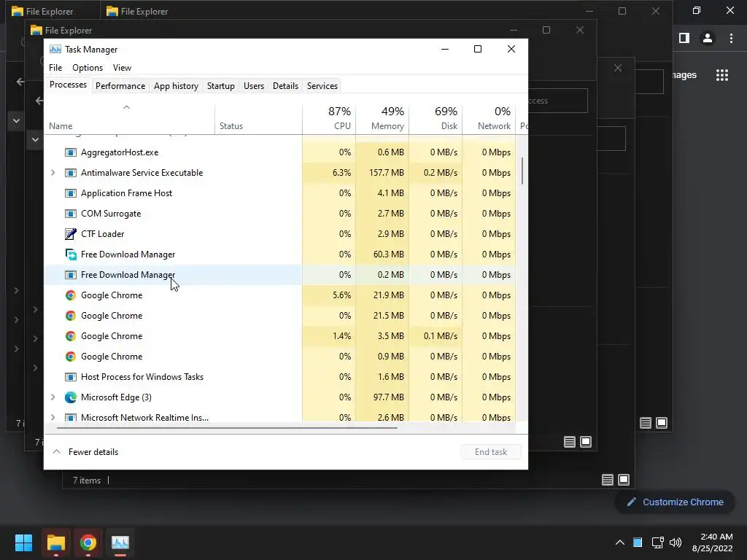Sort processes by Network column
The height and width of the screenshot is (560, 747).
click(x=489, y=119)
